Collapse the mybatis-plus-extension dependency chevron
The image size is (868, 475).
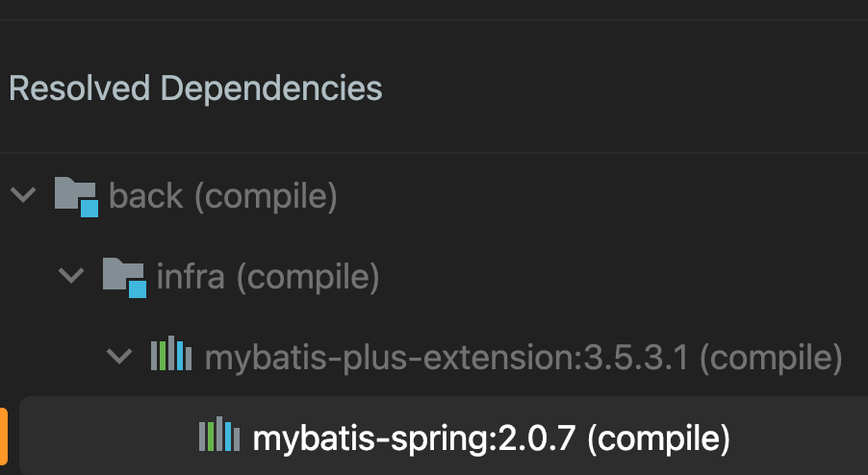click(119, 358)
